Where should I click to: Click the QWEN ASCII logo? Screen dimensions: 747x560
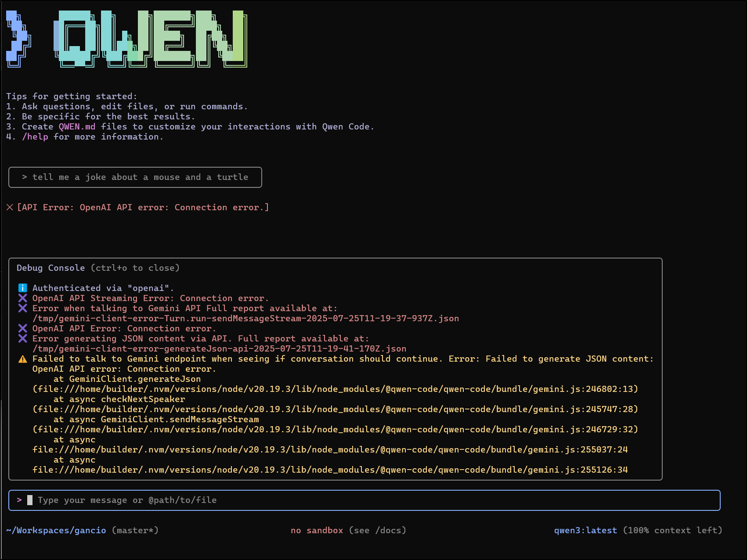click(126, 39)
